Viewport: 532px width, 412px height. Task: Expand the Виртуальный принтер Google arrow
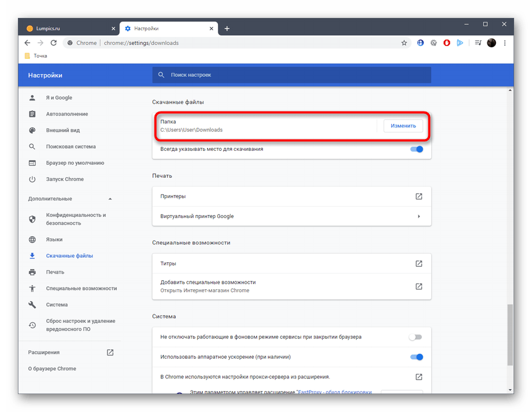[418, 216]
